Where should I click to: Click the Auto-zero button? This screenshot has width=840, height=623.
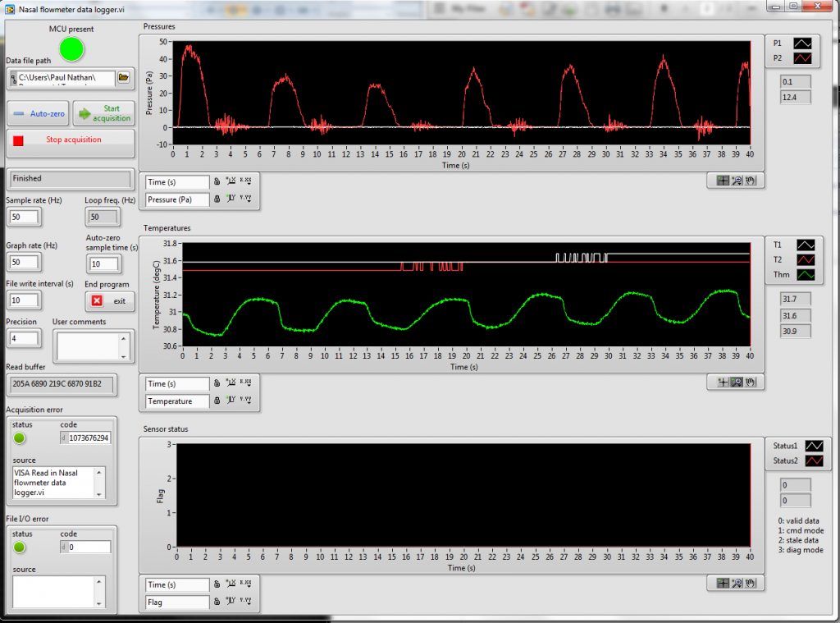[x=38, y=113]
